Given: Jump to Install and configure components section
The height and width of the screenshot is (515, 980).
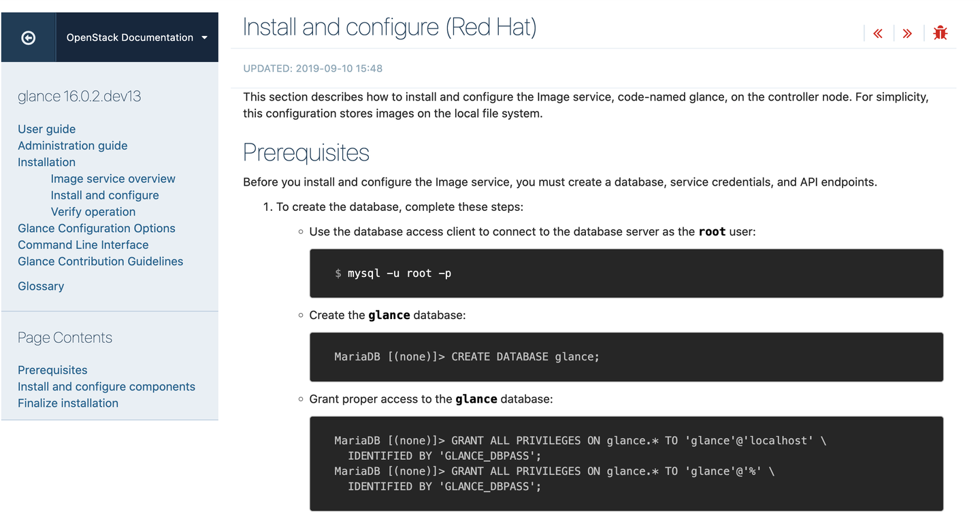Looking at the screenshot, I should (106, 386).
